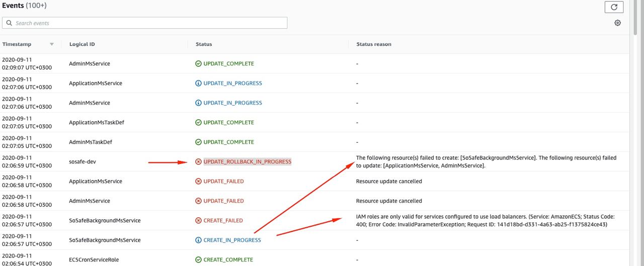Select ApplicationMsService Resource update cancelled reason
This screenshot has width=644, height=266.
pyautogui.click(x=389, y=182)
